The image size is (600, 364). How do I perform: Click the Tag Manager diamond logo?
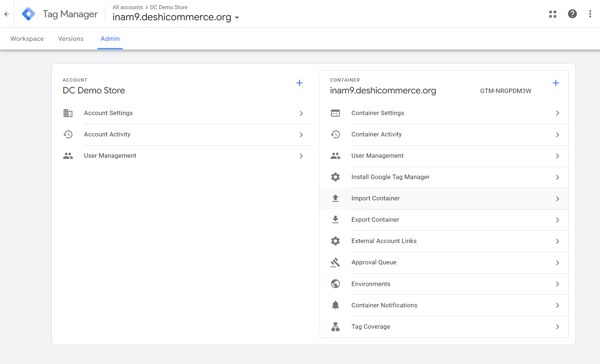[29, 14]
